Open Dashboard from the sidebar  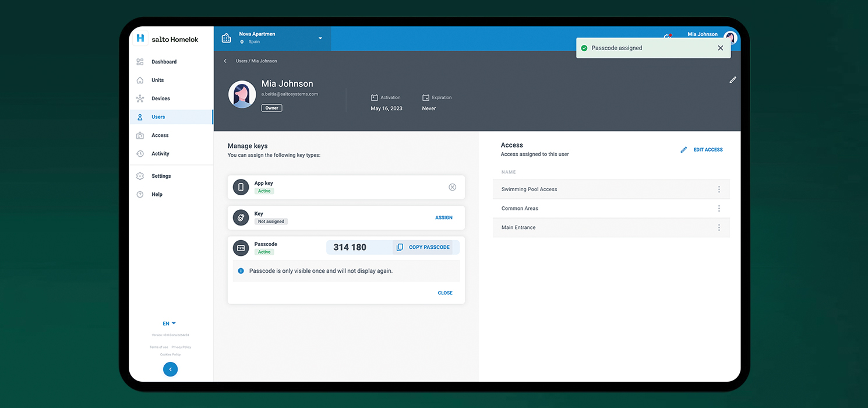[164, 62]
